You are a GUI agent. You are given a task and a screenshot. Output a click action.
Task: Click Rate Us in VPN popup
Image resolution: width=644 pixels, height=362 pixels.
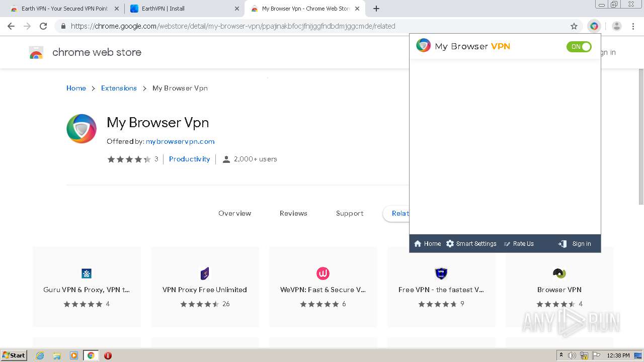click(519, 244)
